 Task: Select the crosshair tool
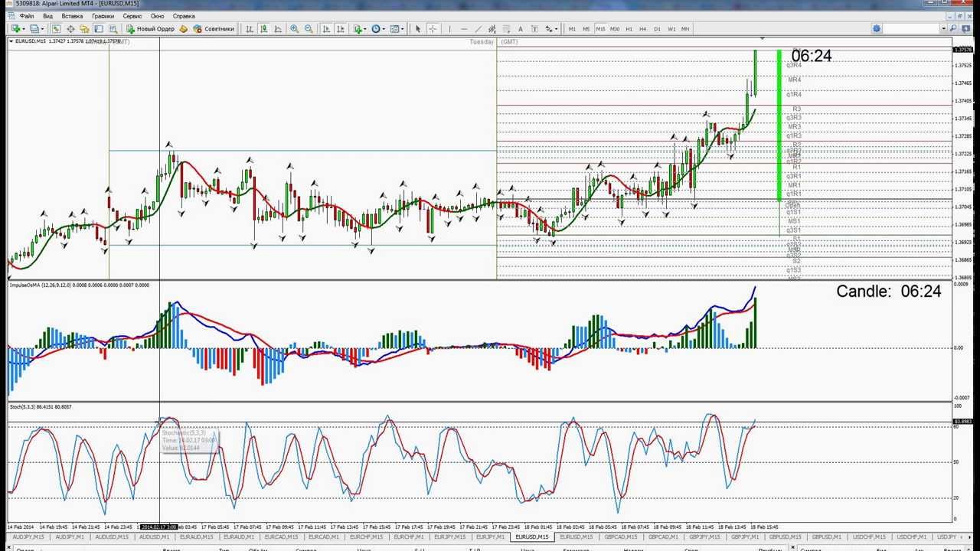[433, 29]
